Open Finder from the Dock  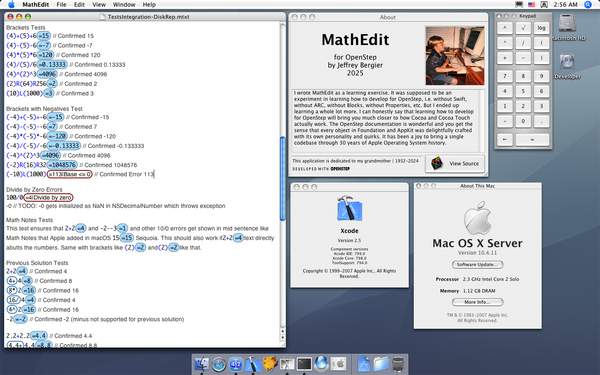point(202,364)
